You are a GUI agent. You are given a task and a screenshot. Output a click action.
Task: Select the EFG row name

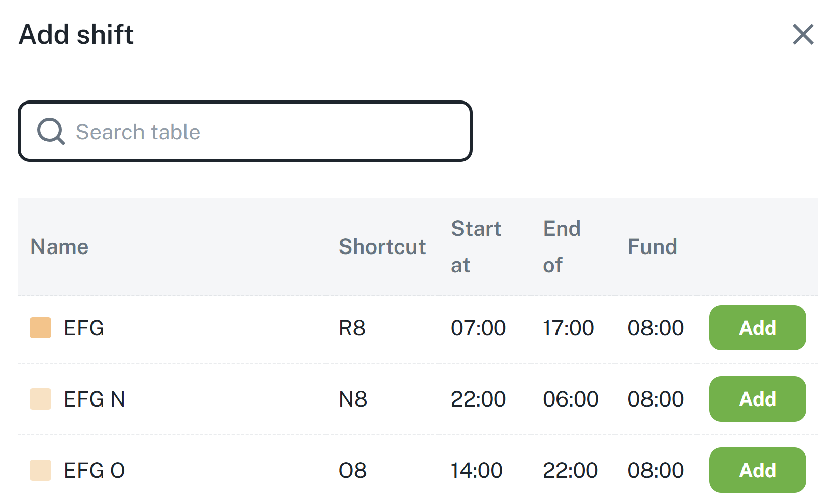tap(84, 328)
